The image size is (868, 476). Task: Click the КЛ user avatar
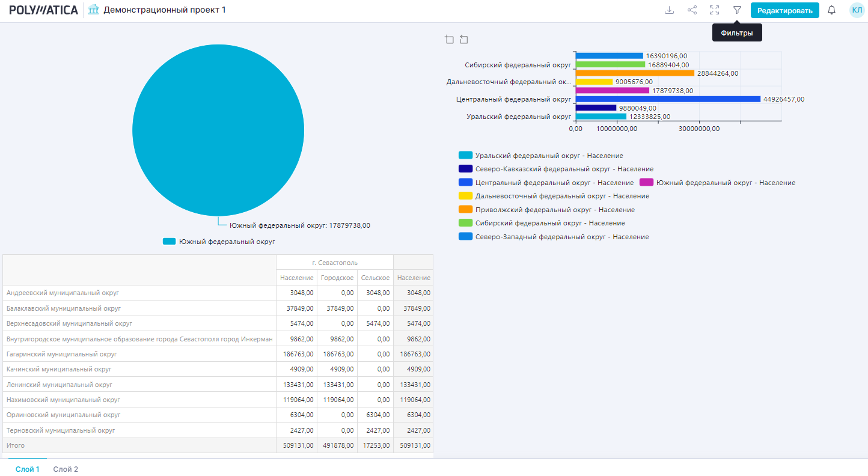pos(857,10)
